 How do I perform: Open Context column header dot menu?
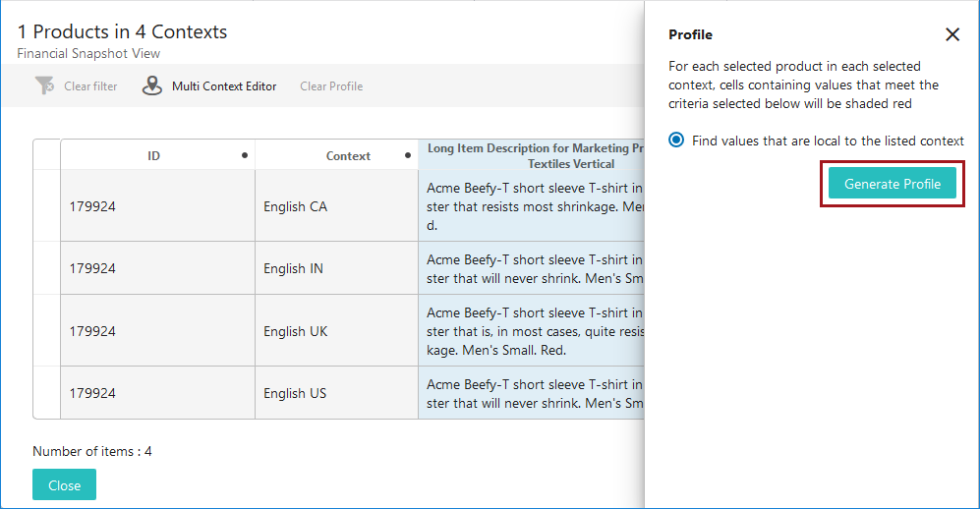pyautogui.click(x=407, y=155)
